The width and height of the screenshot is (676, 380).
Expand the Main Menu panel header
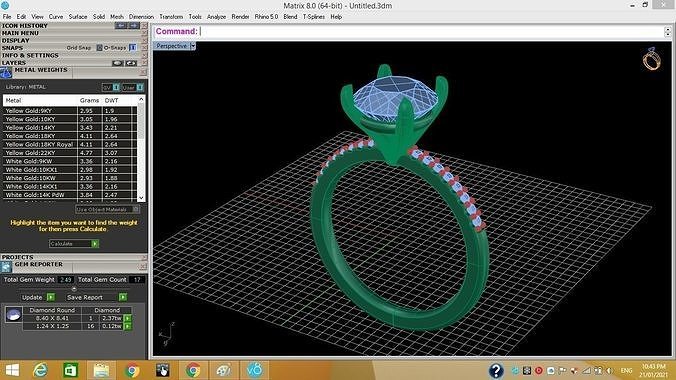click(20, 33)
